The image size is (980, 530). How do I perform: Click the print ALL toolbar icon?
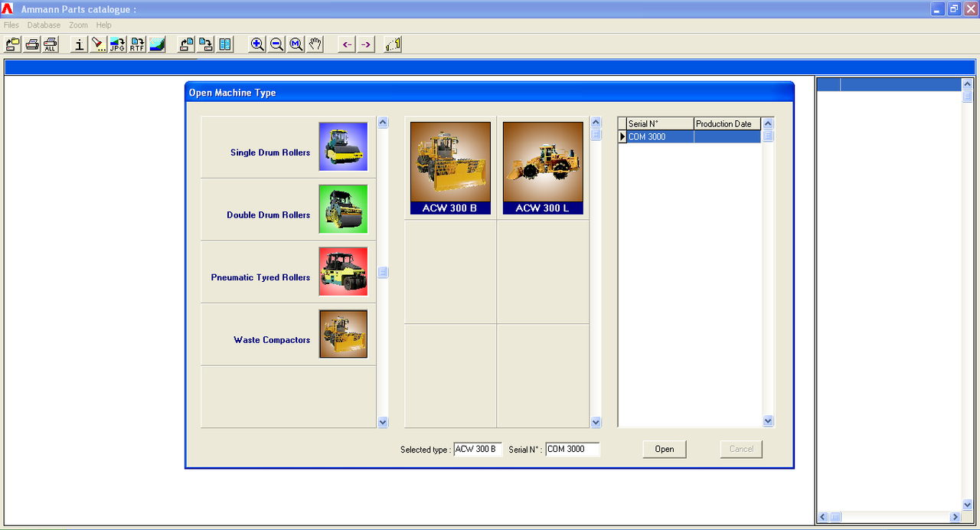click(x=51, y=44)
